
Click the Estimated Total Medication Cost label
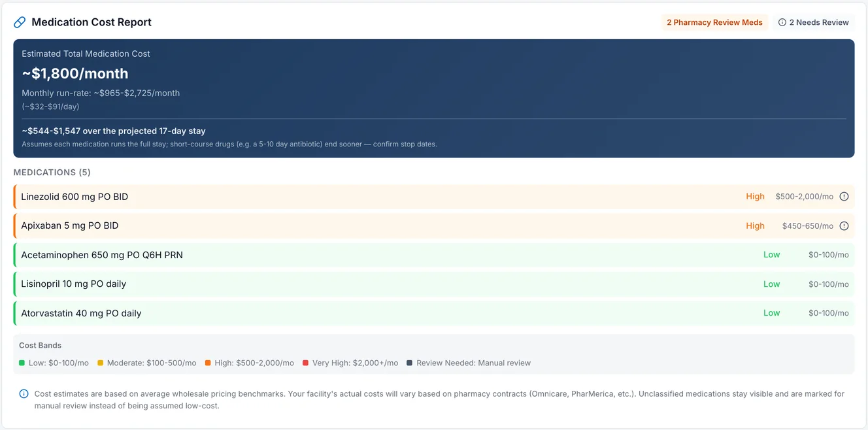pos(86,54)
